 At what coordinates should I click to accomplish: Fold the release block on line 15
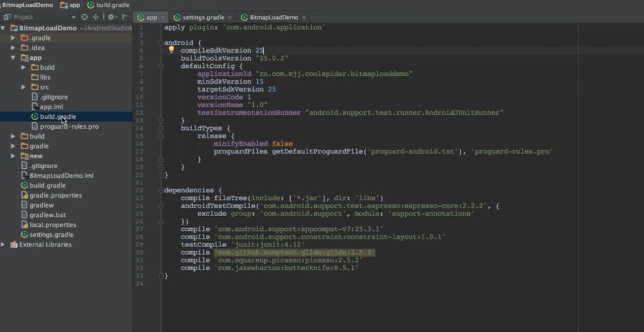coord(161,136)
